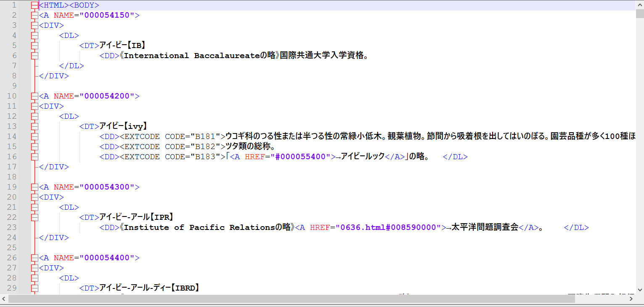
Task: Click the vertical scrollbar down arrow
Action: pos(639,290)
